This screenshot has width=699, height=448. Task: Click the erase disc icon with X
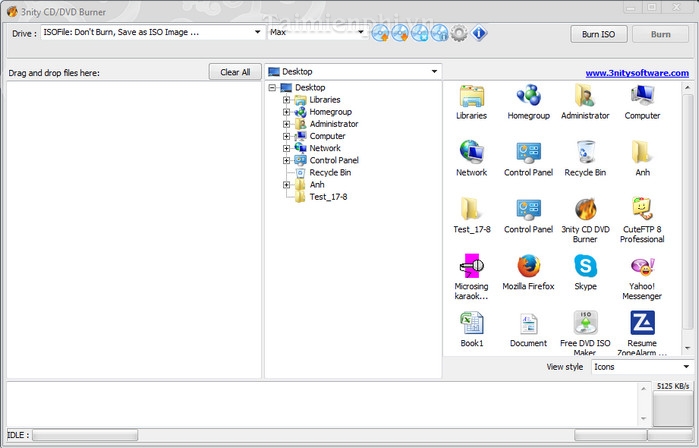tap(419, 33)
